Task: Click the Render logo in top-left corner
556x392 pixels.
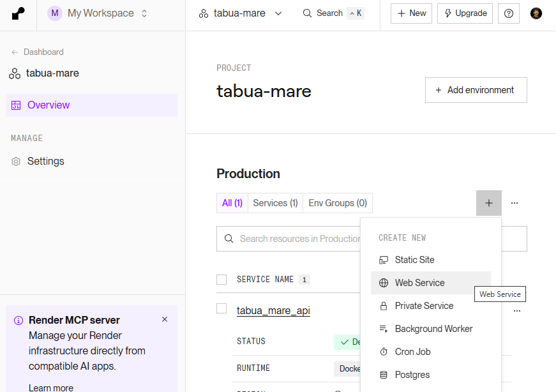Action: pos(19,13)
